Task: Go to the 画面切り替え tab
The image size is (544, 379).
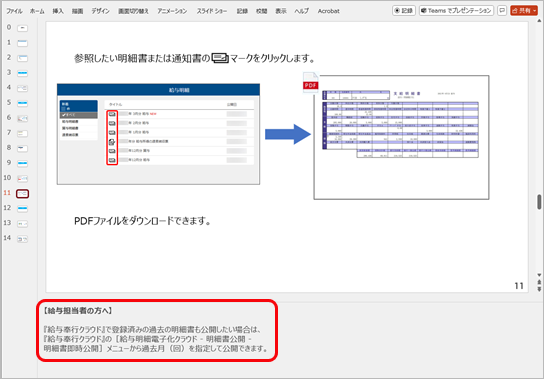Action: 133,11
